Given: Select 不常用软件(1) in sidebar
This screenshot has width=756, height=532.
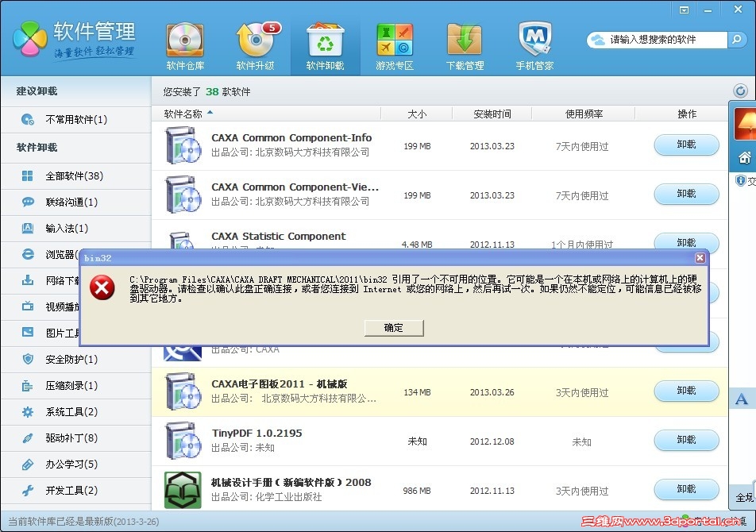Looking at the screenshot, I should (x=75, y=120).
